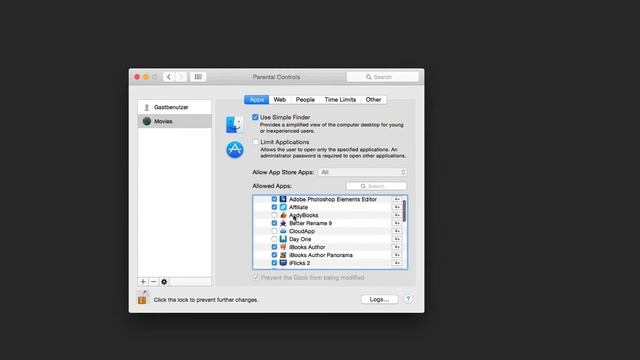Click the Allowed Apps list scrollbar
This screenshot has width=640, height=360.
[404, 211]
